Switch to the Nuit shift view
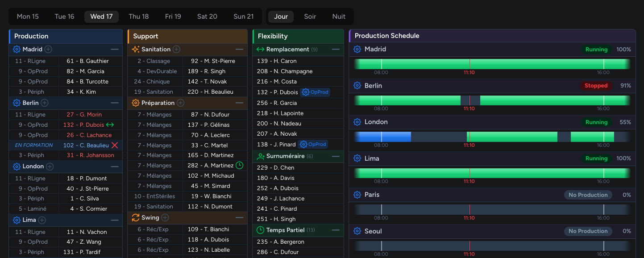644x258 pixels. point(339,16)
